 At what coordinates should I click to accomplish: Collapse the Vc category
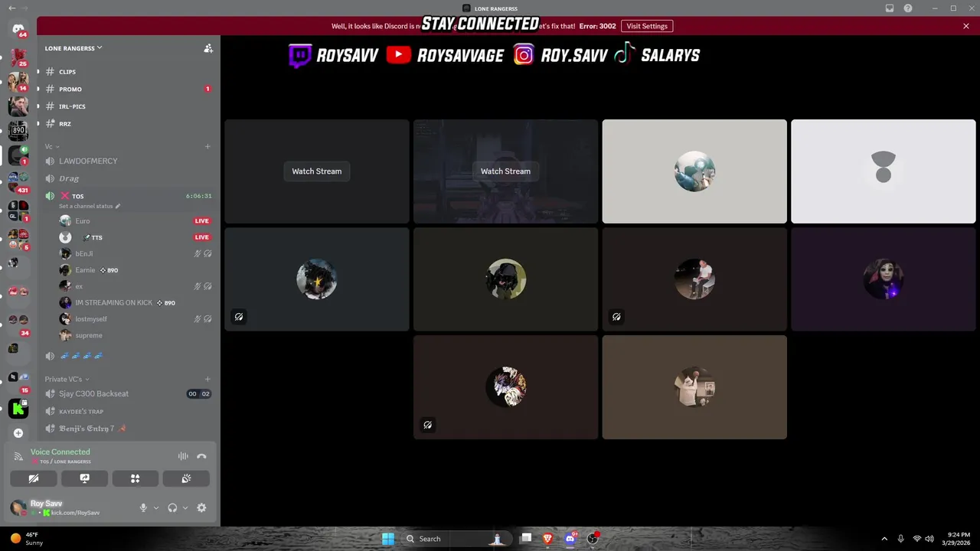(51, 146)
